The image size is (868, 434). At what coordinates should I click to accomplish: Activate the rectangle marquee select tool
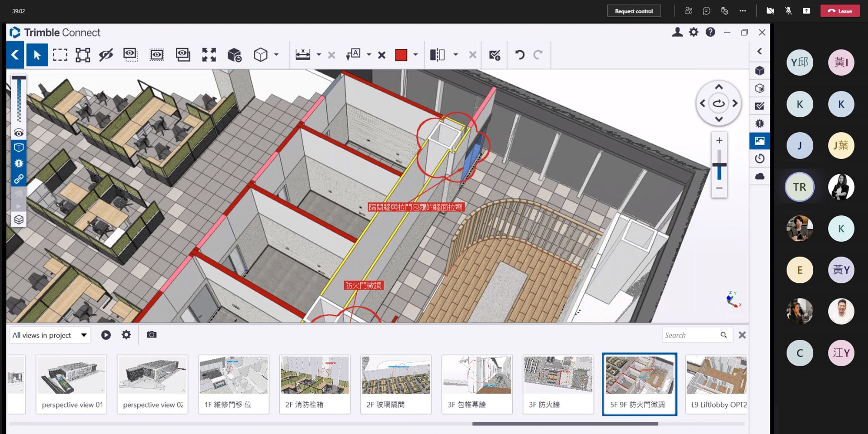[x=60, y=55]
